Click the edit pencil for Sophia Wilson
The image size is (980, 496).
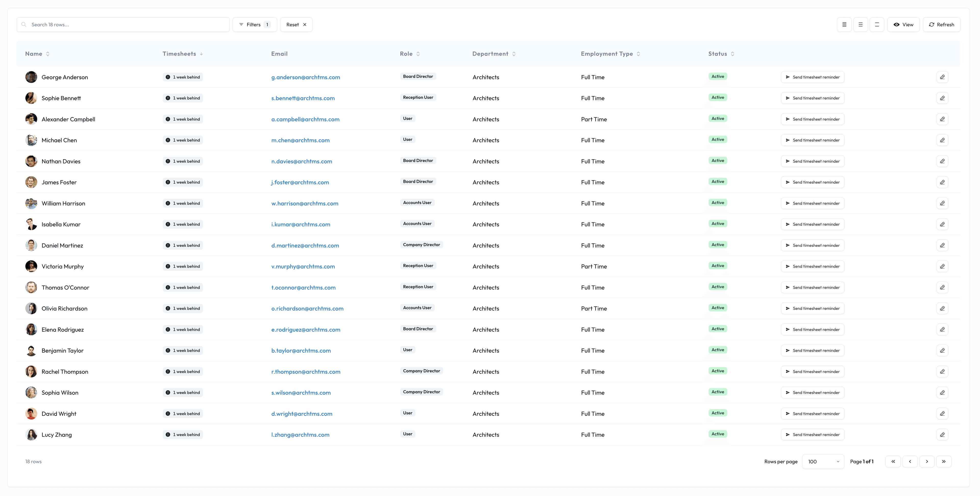pos(942,393)
